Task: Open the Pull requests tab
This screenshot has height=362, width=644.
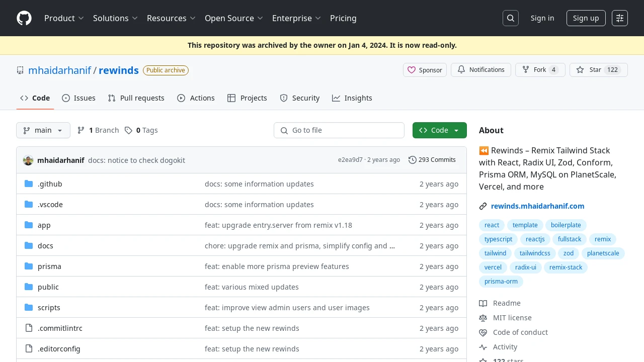Action: click(x=136, y=98)
